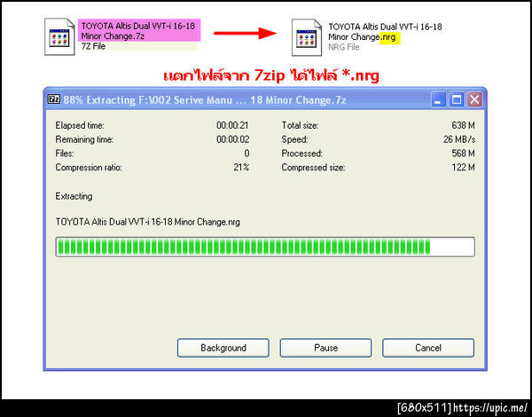The width and height of the screenshot is (532, 417).
Task: Click the 'Speed:' label
Action: click(x=294, y=139)
